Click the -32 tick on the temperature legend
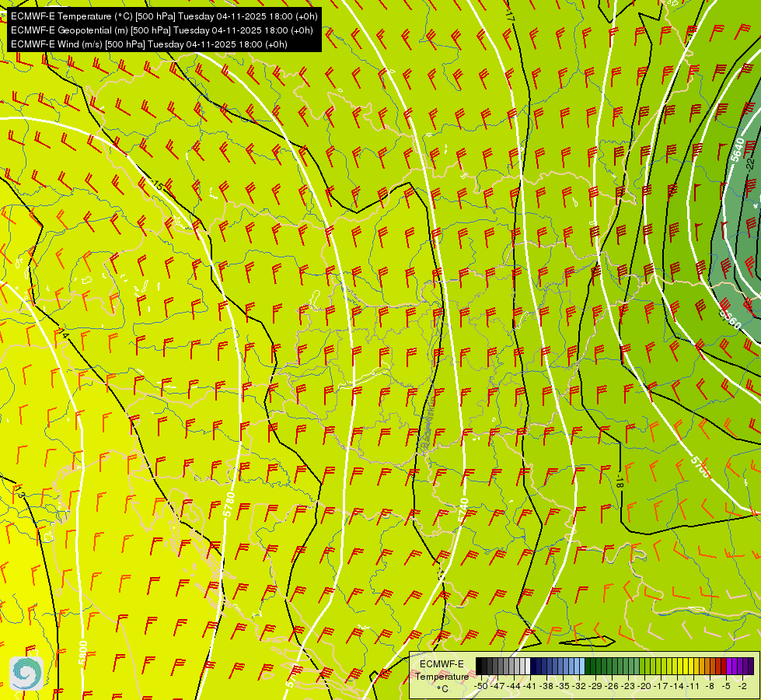Viewport: 761px width, 700px height. tap(579, 686)
